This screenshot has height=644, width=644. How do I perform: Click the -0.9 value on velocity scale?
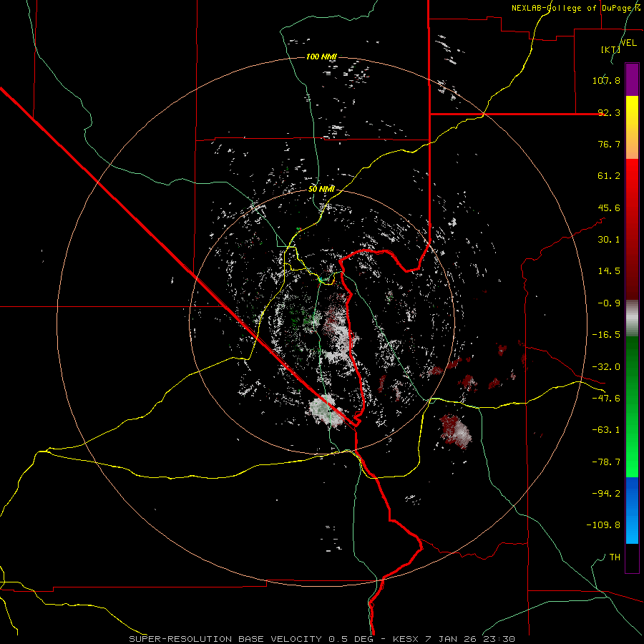tap(609, 303)
